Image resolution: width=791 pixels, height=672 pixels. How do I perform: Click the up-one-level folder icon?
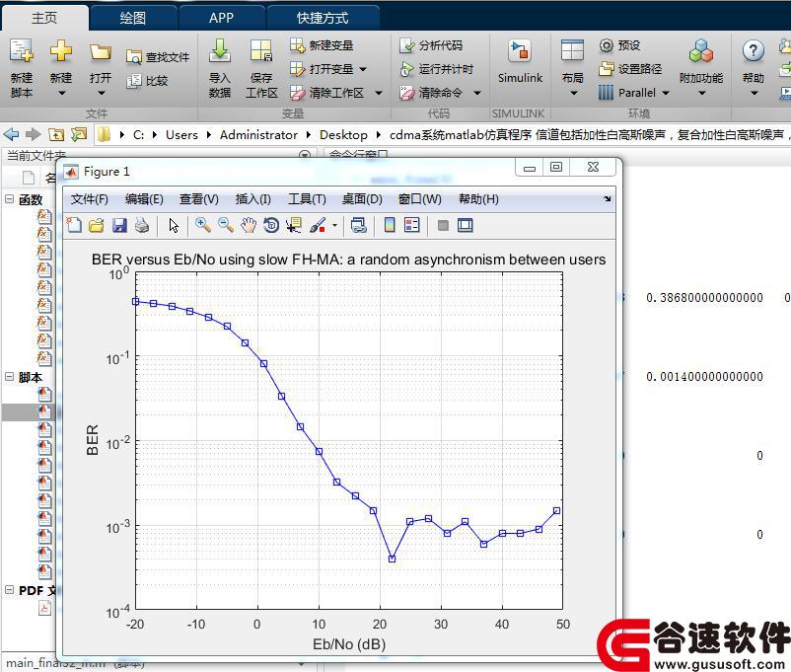56,134
